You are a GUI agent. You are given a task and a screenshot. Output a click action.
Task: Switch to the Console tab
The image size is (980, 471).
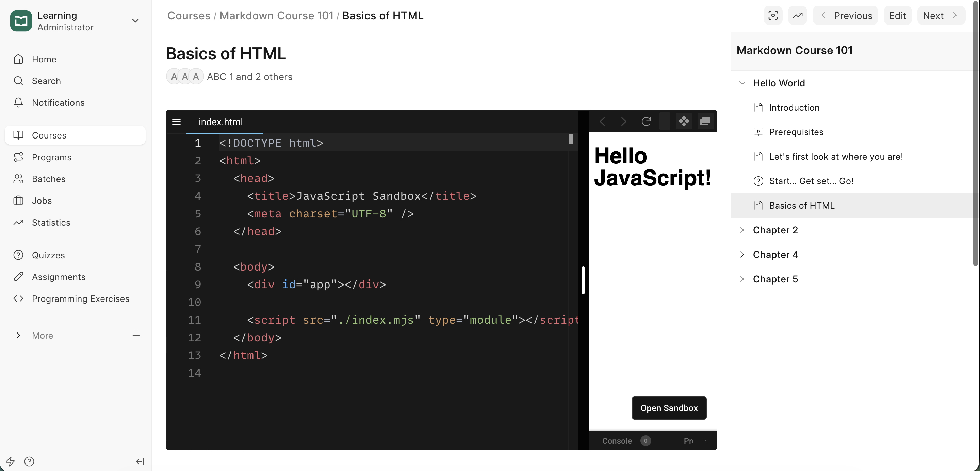point(617,441)
